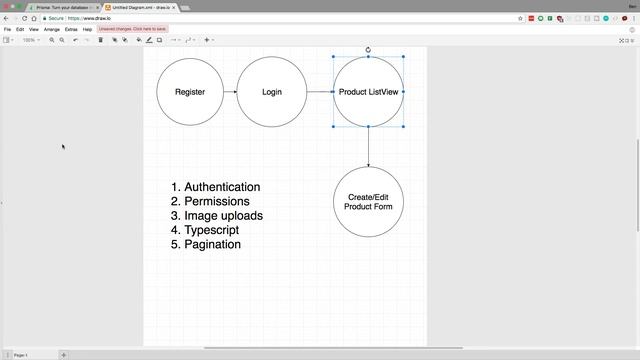Image resolution: width=640 pixels, height=360 pixels.
Task: Open the insert plus dropdown
Action: point(209,40)
